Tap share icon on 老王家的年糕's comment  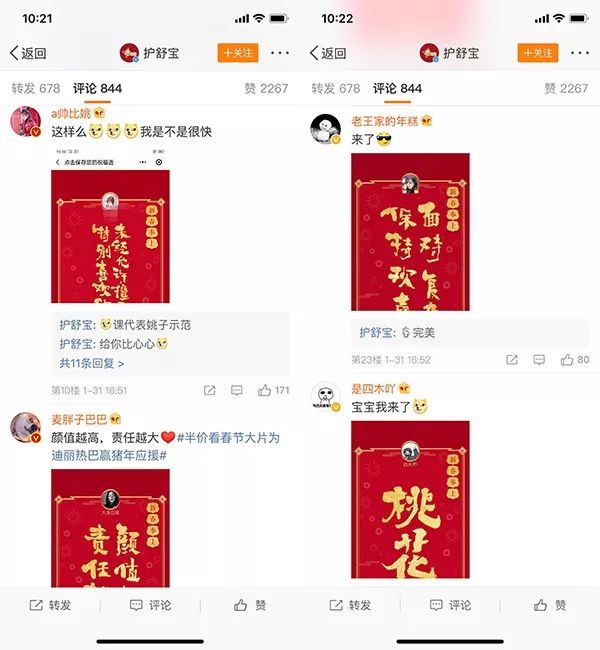pyautogui.click(x=512, y=359)
